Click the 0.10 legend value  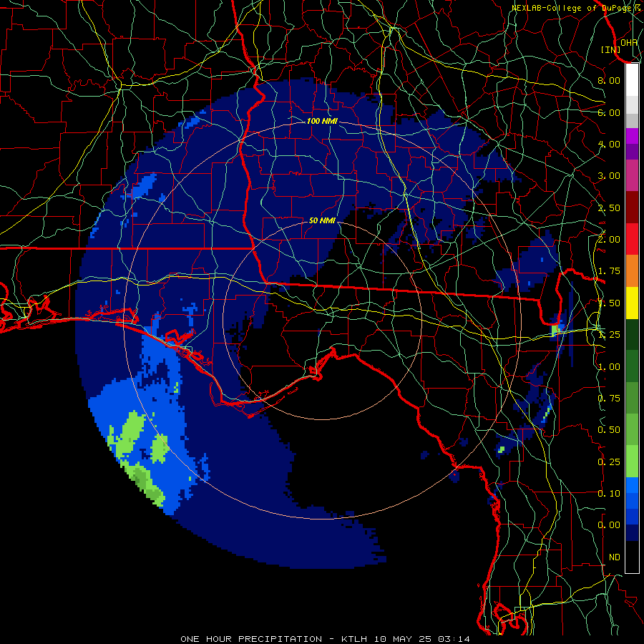click(609, 494)
